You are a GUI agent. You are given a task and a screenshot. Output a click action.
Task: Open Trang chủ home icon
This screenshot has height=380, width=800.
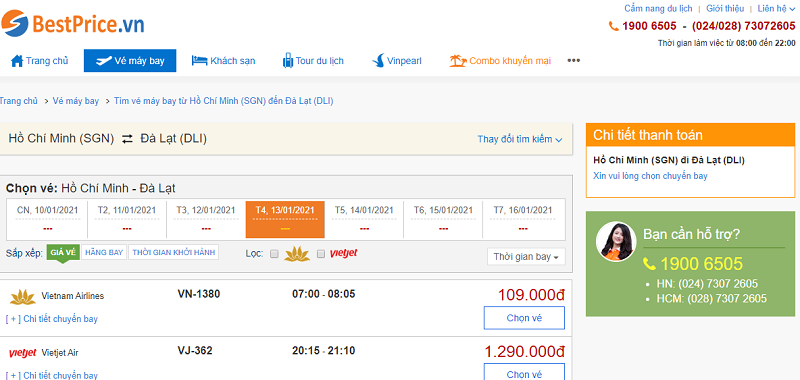(x=17, y=61)
